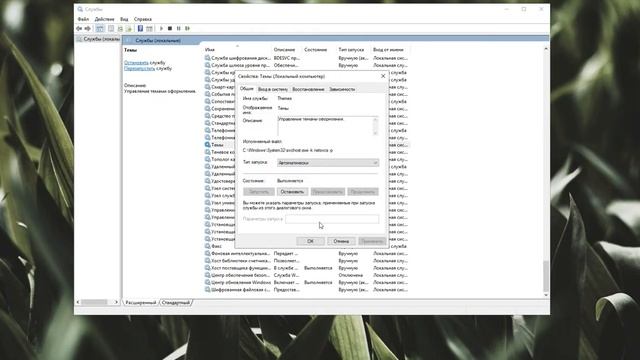Image resolution: width=640 pixels, height=360 pixels.
Task: Switch to the Стандартный bottom tab
Action: (176, 302)
